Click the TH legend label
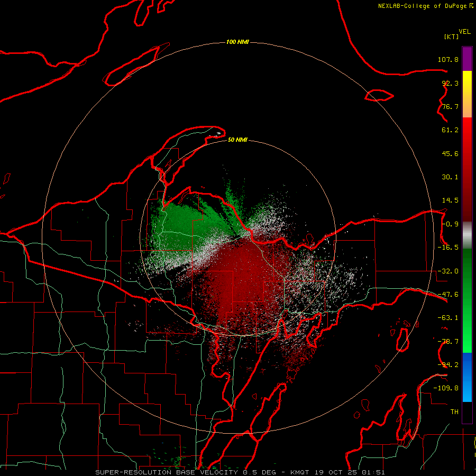 (x=454, y=412)
